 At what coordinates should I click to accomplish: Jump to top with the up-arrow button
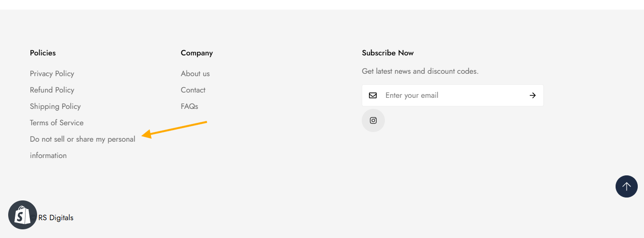[626, 186]
